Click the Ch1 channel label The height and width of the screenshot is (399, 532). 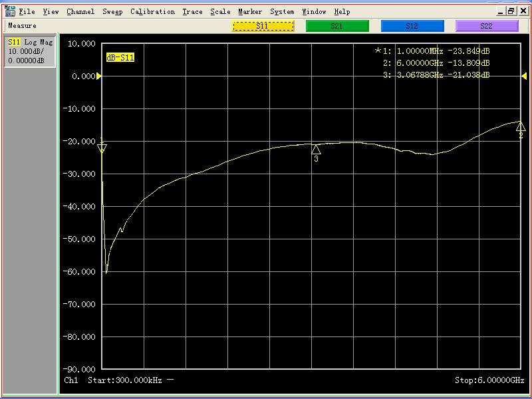pyautogui.click(x=71, y=380)
